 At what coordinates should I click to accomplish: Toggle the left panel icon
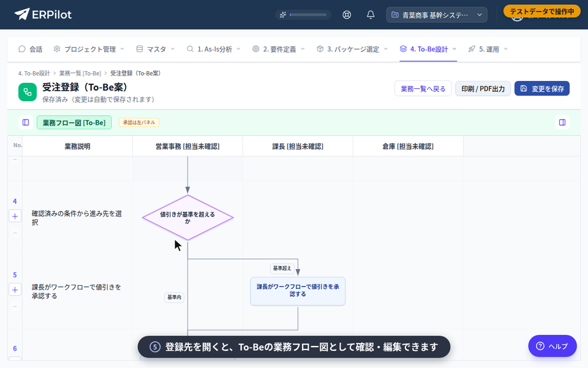(x=26, y=123)
